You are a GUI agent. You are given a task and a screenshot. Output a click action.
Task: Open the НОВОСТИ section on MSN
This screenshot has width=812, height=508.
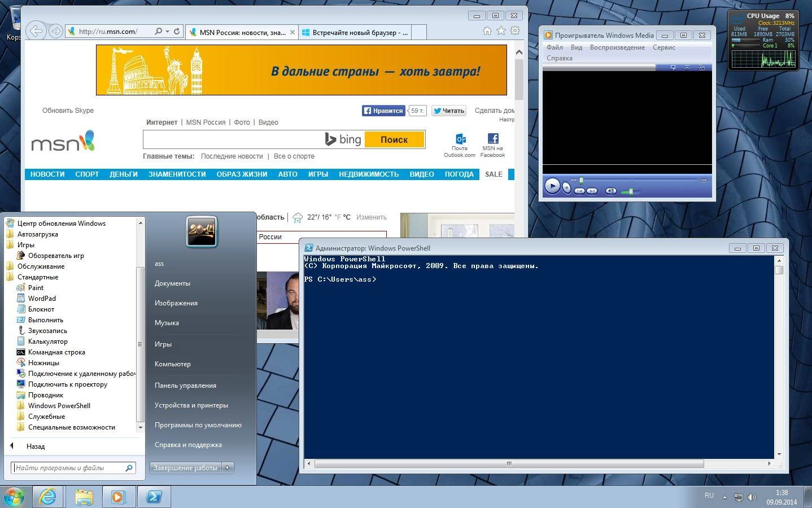click(x=47, y=174)
